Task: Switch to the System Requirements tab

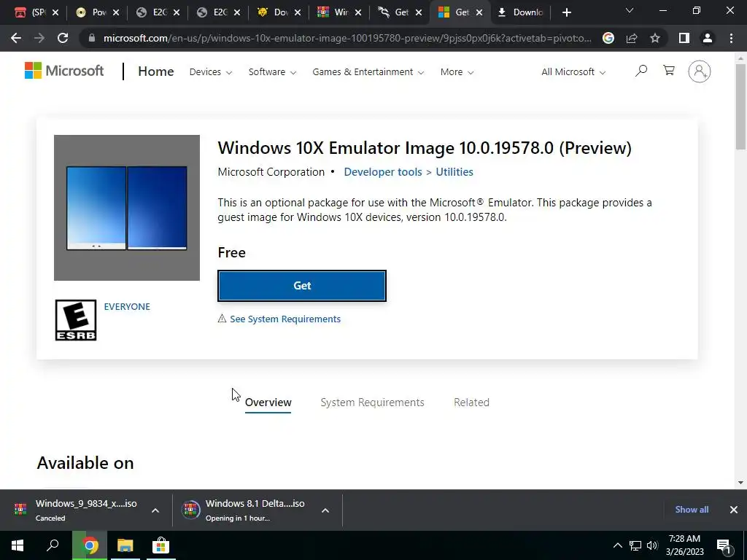Action: [372, 402]
